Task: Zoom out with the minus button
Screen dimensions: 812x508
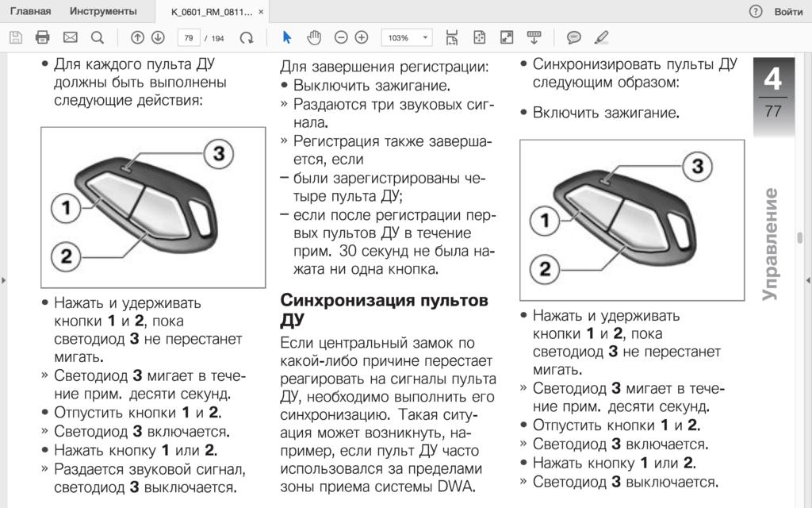Action: pos(341,37)
